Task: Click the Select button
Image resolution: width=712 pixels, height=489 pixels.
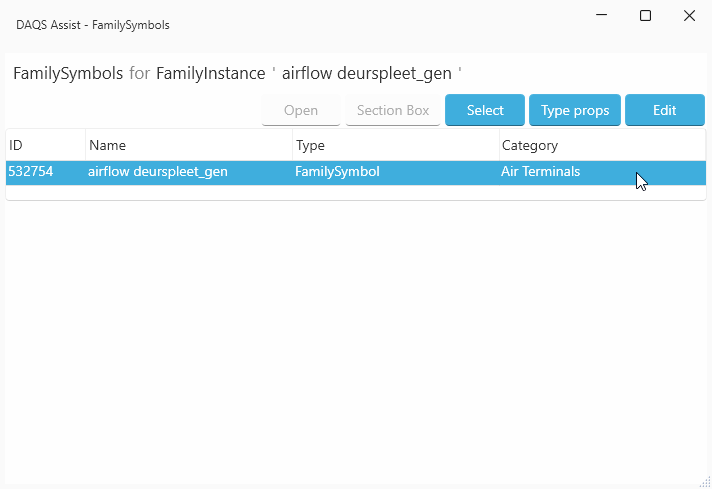Action: click(484, 110)
